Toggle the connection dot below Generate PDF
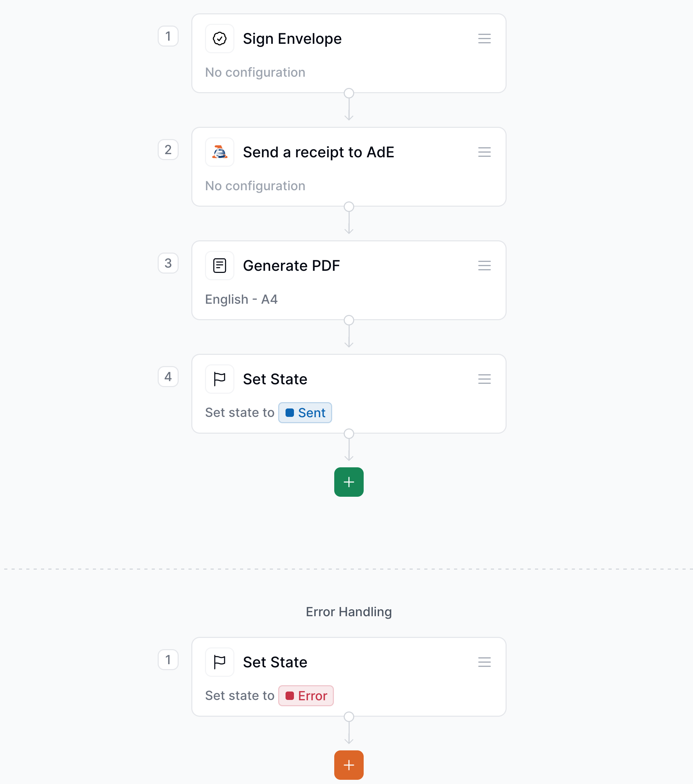This screenshot has height=784, width=693. point(349,319)
